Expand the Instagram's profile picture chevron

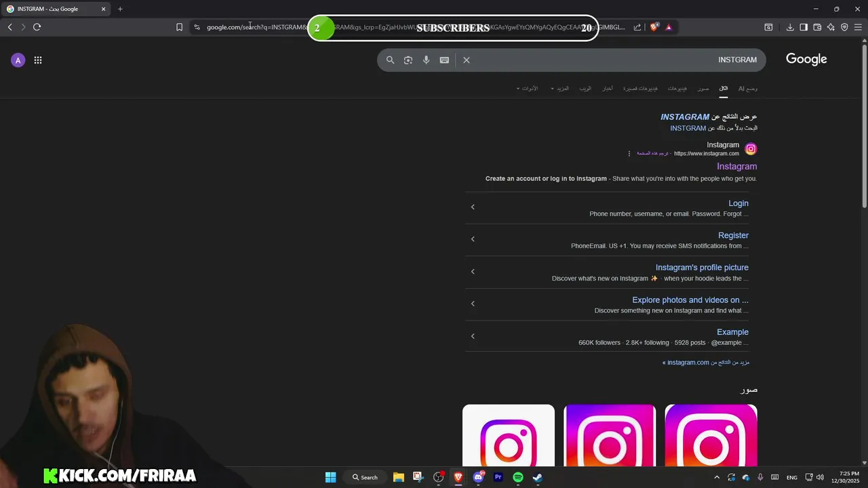(473, 271)
